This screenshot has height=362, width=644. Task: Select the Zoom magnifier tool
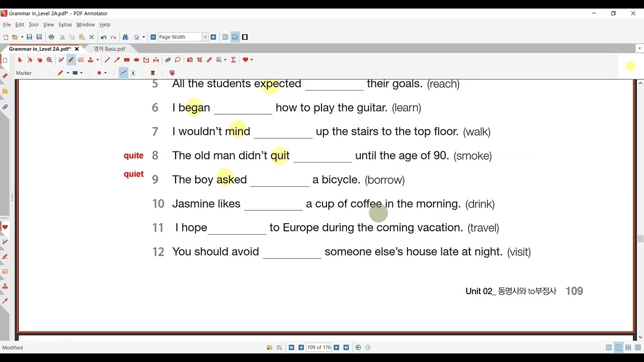point(49,60)
